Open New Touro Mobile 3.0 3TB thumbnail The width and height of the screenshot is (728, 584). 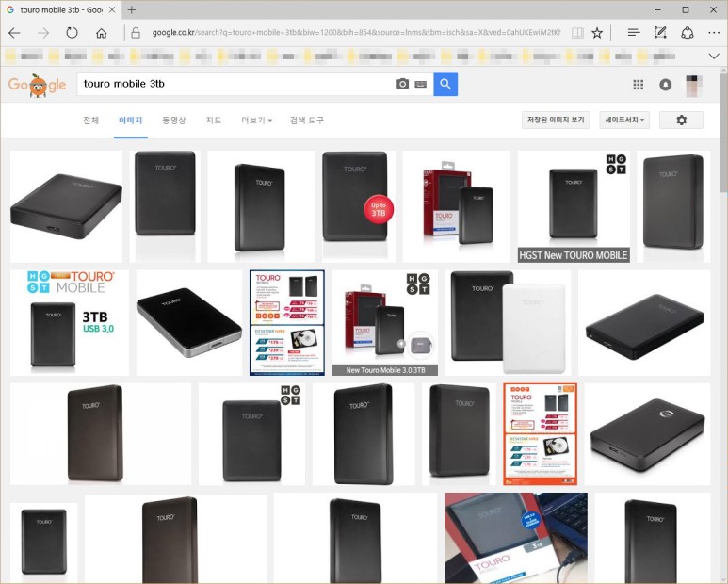coord(385,323)
